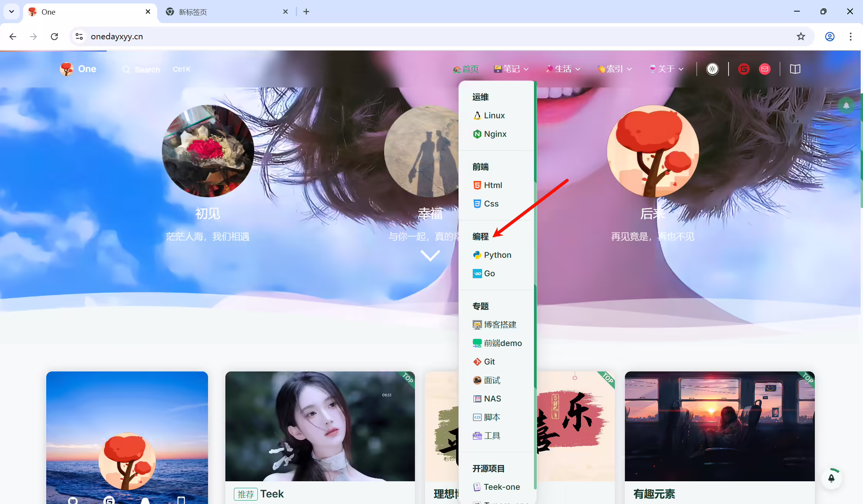Click the Teek article title link
Image resolution: width=863 pixels, height=504 pixels.
point(272,494)
